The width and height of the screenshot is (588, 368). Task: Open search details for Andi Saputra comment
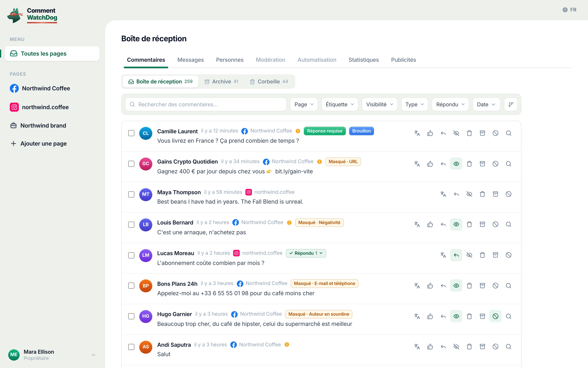pos(509,347)
